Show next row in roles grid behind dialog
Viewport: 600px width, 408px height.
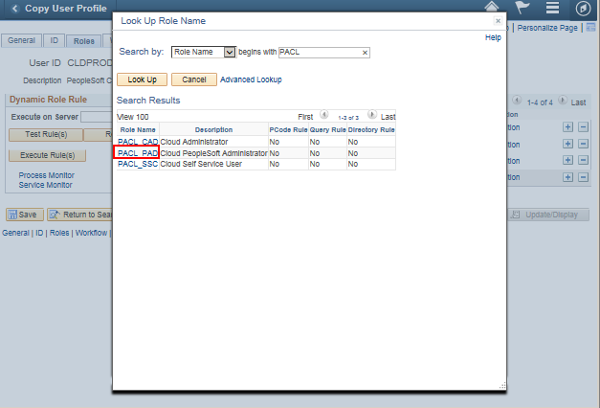tap(562, 100)
